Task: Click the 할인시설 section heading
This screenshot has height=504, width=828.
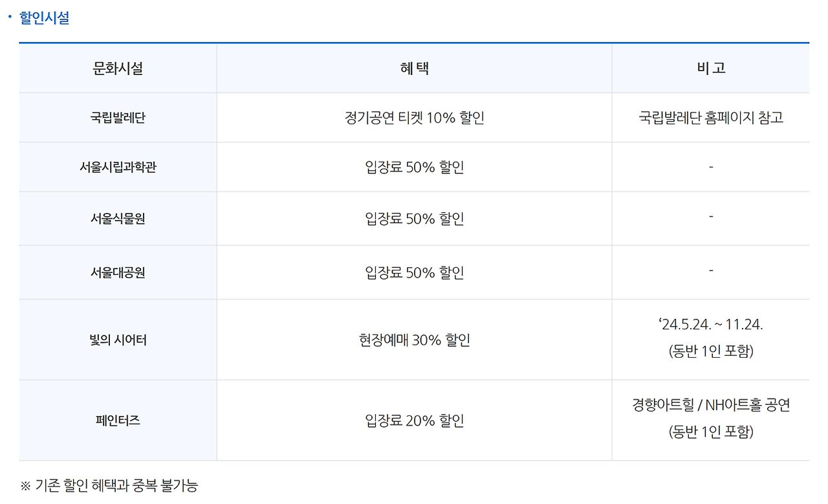Action: coord(44,17)
